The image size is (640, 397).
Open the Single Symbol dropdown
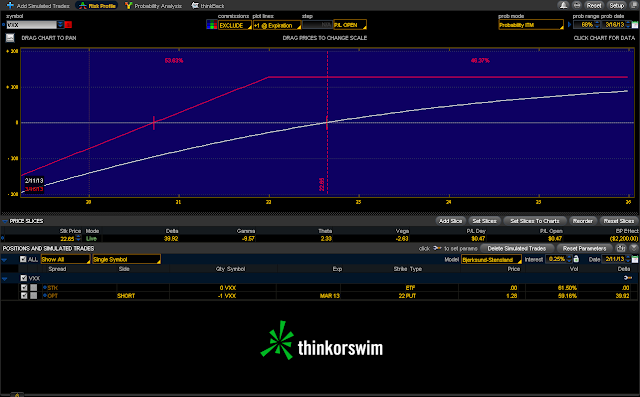[x=126, y=259]
